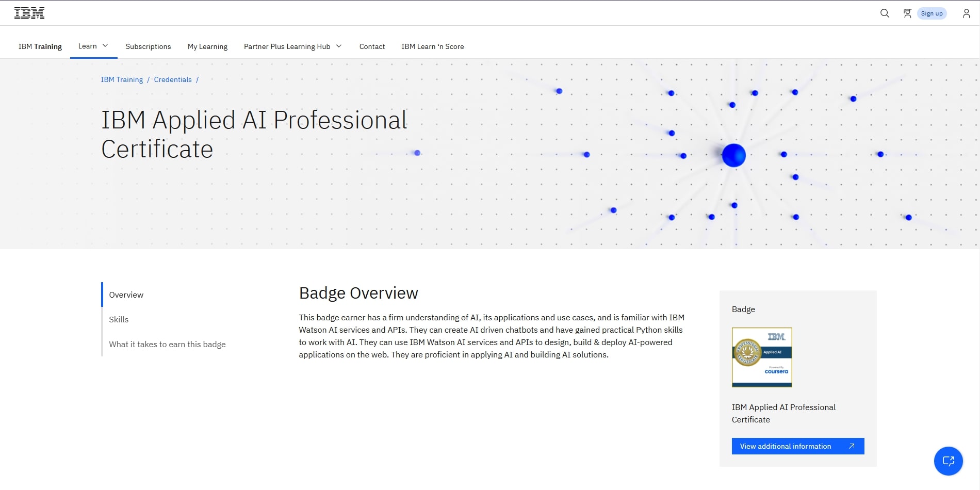This screenshot has width=980, height=490.
Task: Expand the Partner Plus Learning Hub menu
Action: tap(292, 46)
